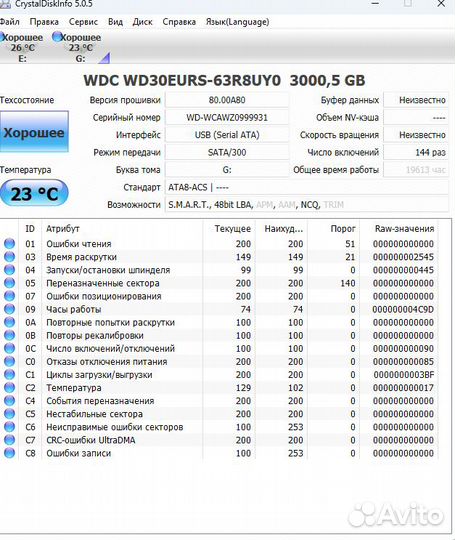Click the blue orb icon of disk G:
The width and height of the screenshot is (455, 540).
point(56,37)
